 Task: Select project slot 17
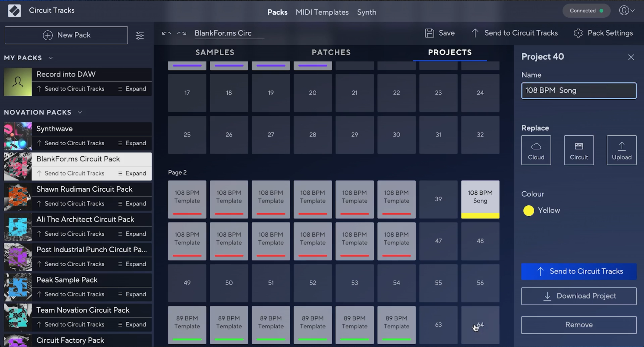pos(187,93)
